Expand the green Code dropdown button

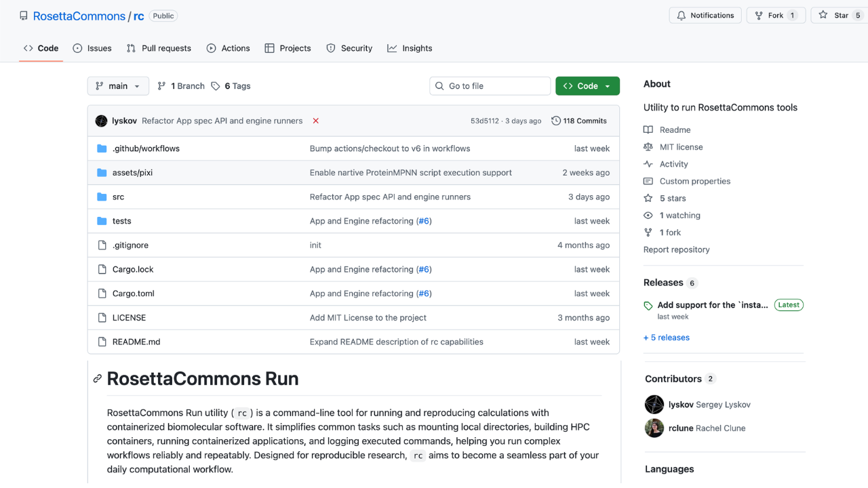tap(587, 86)
